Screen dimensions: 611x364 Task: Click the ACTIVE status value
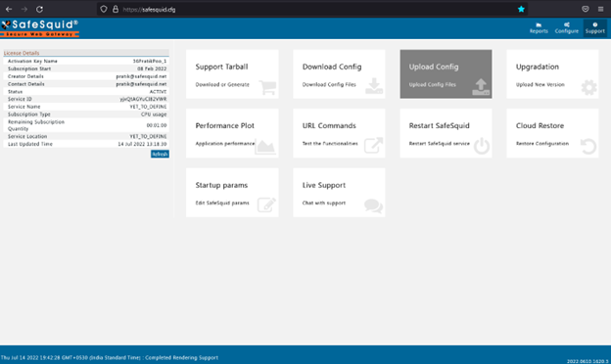coord(158,91)
